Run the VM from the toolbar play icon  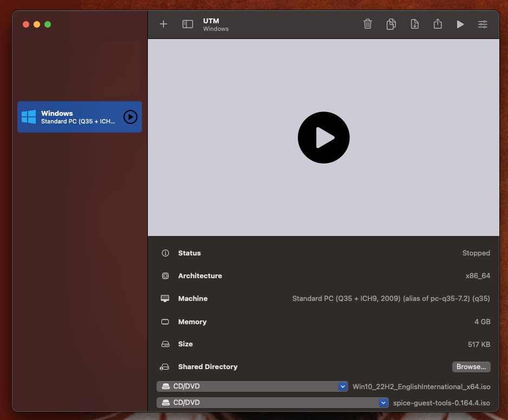[460, 24]
